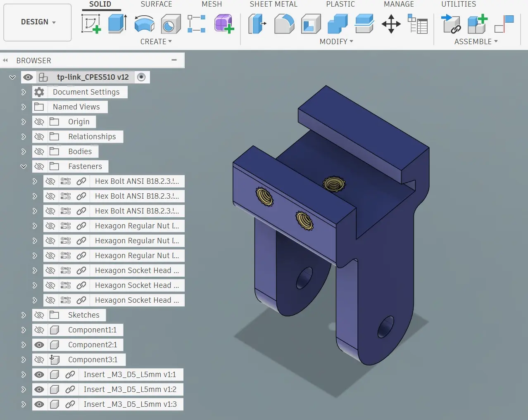Click the Named Views folder icon
Screen dimensions: 528x420
(39, 107)
